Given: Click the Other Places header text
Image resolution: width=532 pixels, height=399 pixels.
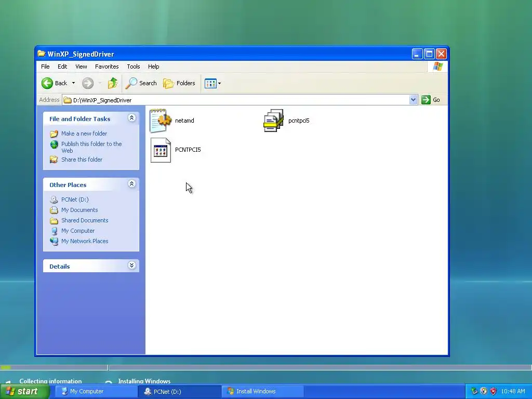Looking at the screenshot, I should click(x=68, y=185).
